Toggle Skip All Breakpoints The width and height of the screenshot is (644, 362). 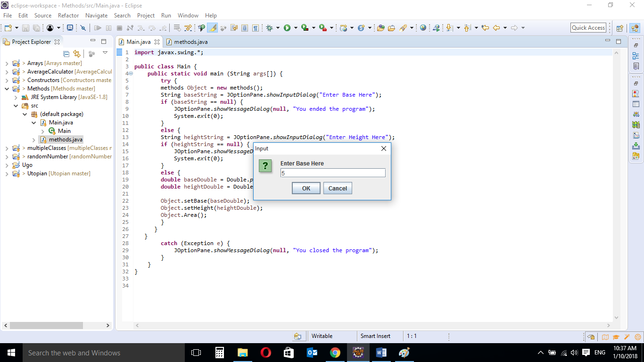(x=83, y=28)
